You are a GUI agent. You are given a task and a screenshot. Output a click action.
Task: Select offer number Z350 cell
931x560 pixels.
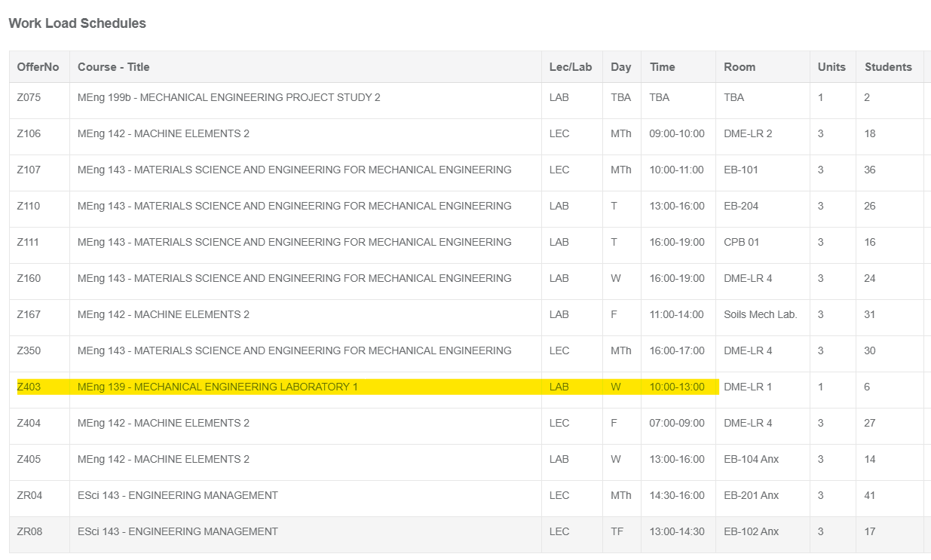pyautogui.click(x=29, y=350)
